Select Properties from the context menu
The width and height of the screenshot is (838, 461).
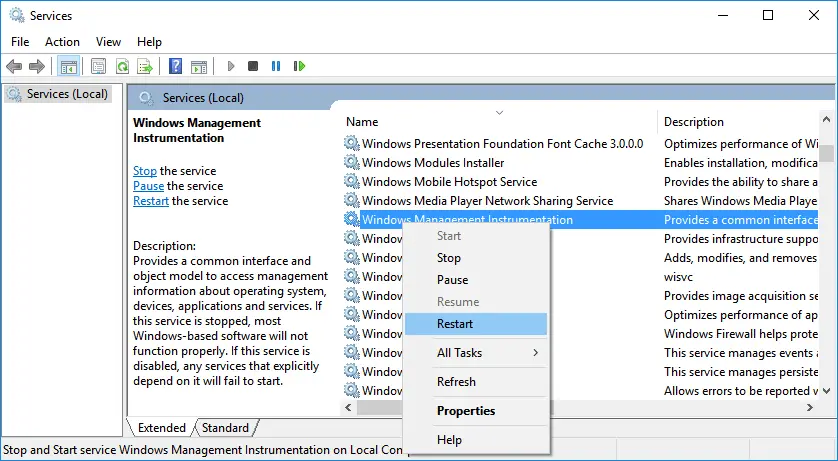[x=476, y=411]
